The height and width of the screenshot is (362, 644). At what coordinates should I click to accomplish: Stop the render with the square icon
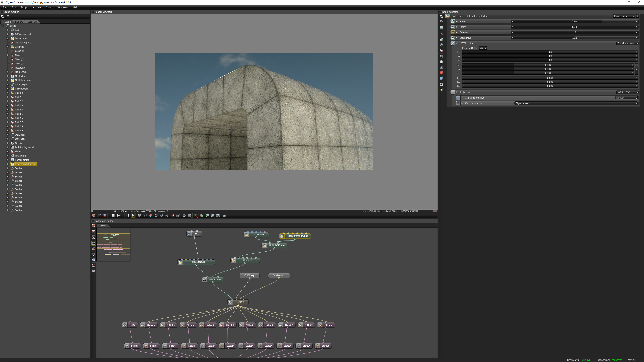113,215
